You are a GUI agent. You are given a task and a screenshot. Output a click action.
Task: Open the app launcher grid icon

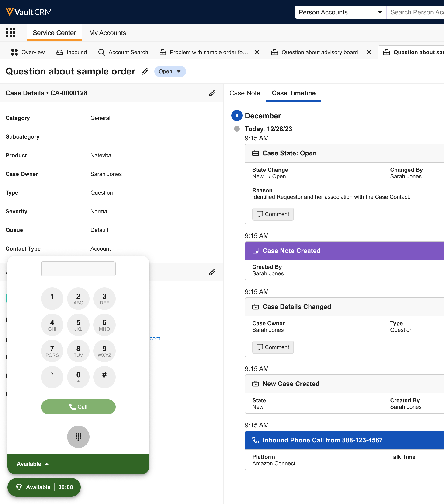(10, 33)
